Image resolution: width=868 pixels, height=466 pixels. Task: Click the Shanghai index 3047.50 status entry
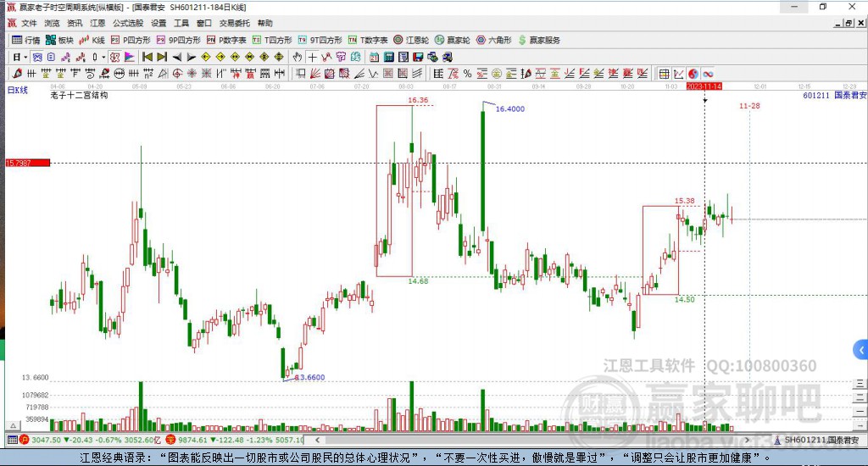click(x=92, y=440)
